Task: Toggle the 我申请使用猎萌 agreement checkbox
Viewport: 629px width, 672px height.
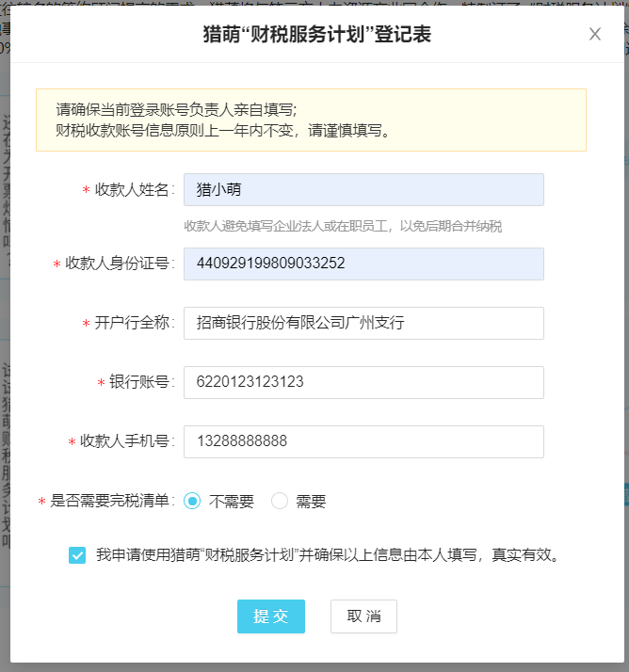Action: pyautogui.click(x=77, y=555)
